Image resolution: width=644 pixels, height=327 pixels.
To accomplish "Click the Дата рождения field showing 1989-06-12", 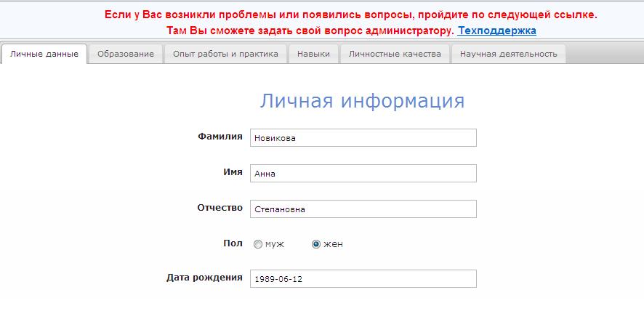I will point(363,278).
